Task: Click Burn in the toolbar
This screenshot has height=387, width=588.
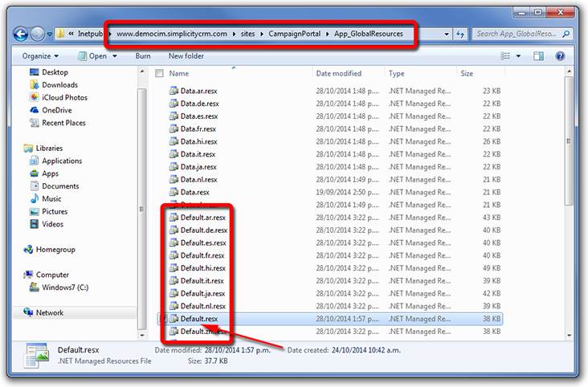Action: click(x=143, y=56)
